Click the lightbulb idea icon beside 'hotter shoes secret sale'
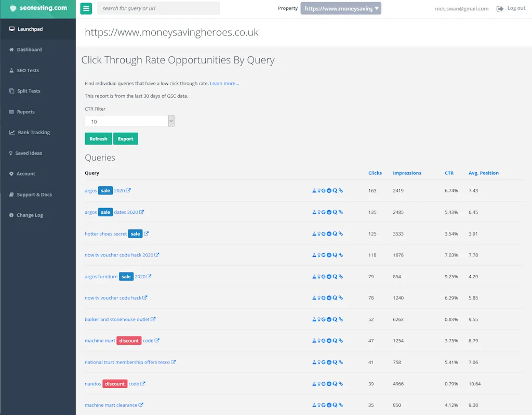 pos(319,234)
